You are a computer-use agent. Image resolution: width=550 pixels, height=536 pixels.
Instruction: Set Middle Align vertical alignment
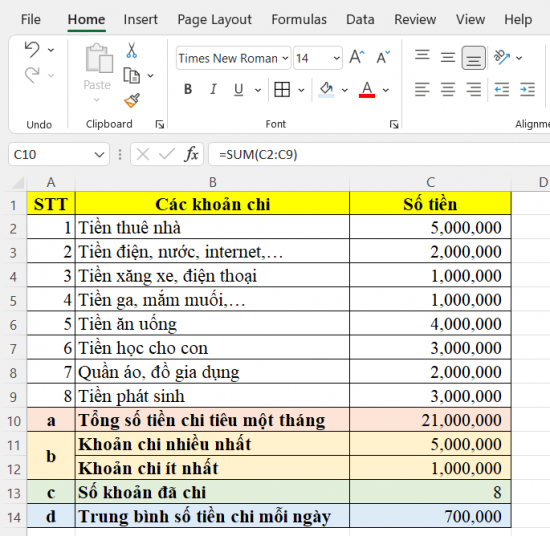[448, 57]
